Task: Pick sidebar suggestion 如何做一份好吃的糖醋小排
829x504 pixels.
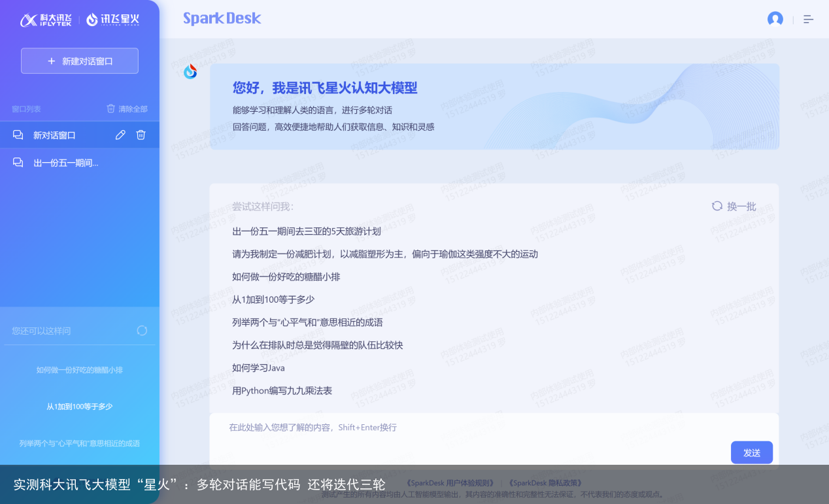Action: [80, 370]
